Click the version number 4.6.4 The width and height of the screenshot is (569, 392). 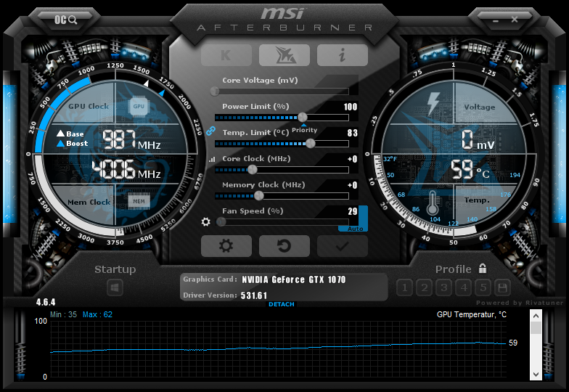click(45, 302)
